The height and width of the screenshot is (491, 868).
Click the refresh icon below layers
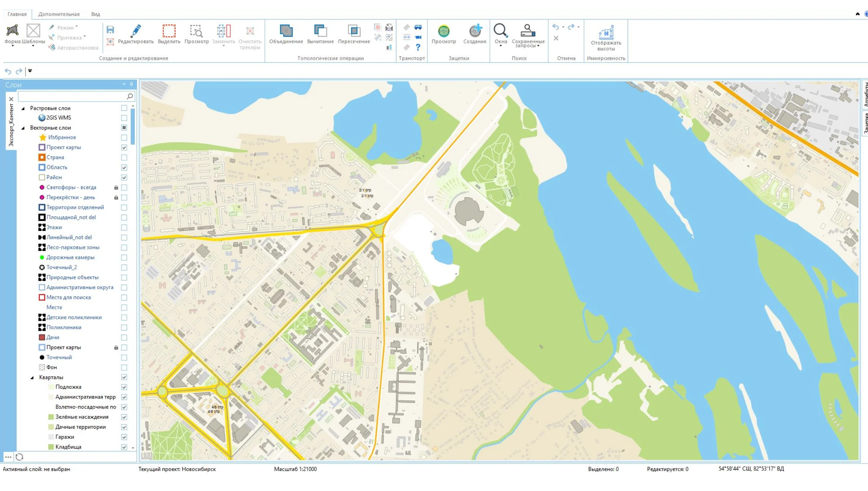(x=19, y=457)
